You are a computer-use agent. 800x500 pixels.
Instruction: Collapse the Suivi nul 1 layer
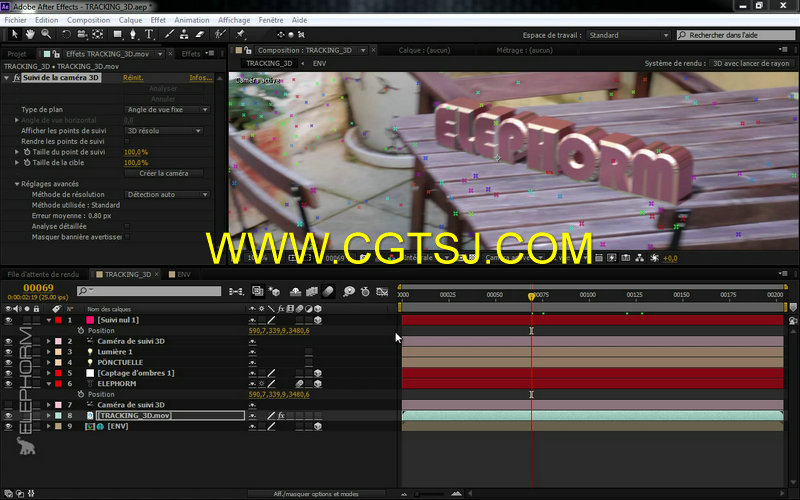pos(49,320)
